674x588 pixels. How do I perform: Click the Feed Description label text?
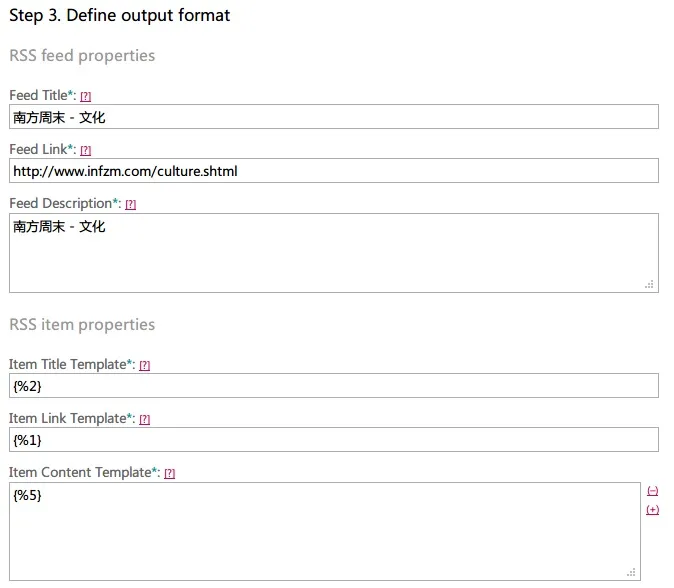tap(62, 203)
